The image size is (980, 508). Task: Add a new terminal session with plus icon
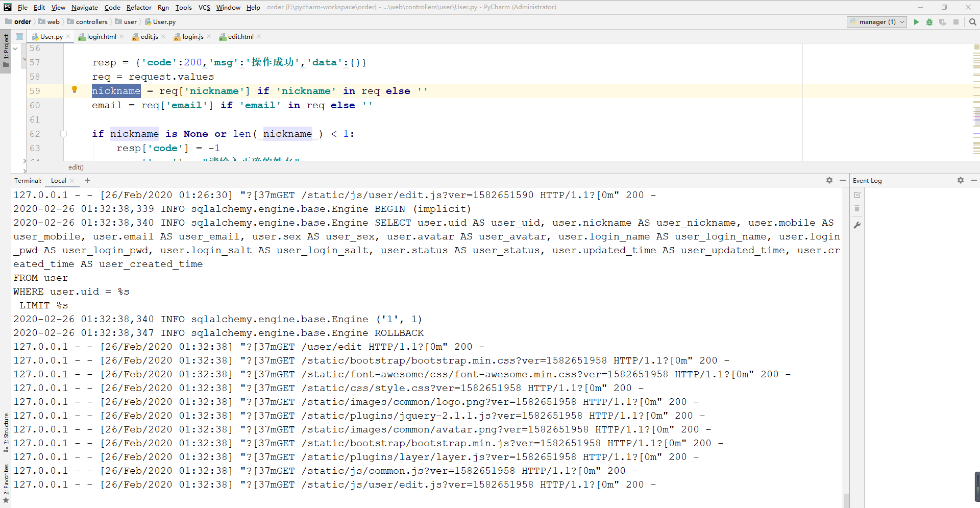pyautogui.click(x=87, y=180)
